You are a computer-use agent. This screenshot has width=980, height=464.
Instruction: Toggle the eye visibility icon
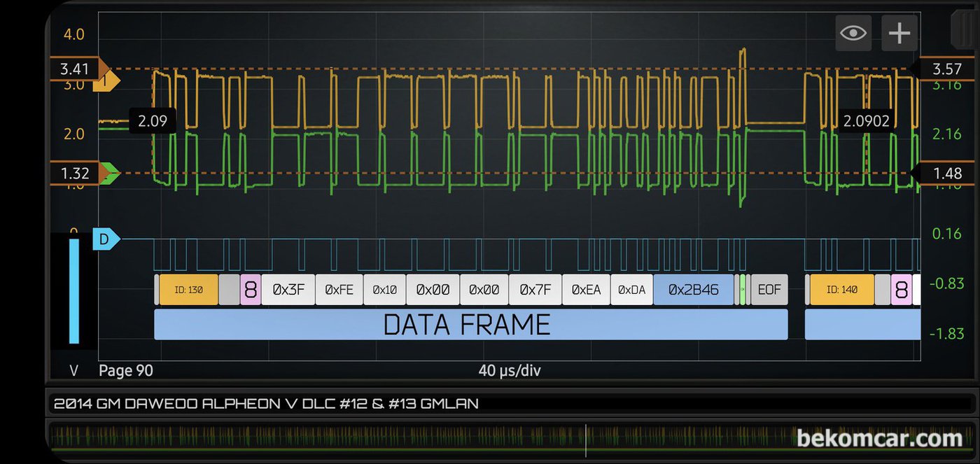pos(853,33)
